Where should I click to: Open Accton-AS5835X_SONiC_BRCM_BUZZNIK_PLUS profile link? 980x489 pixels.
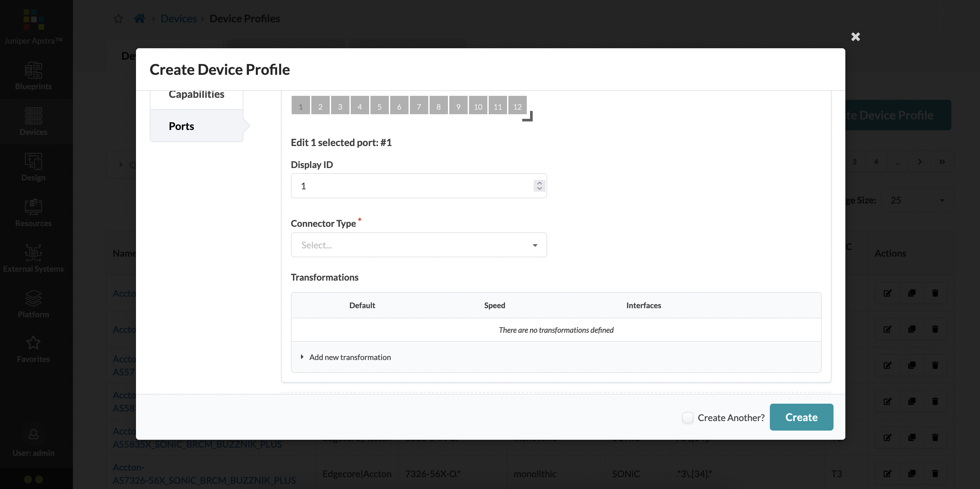click(197, 444)
